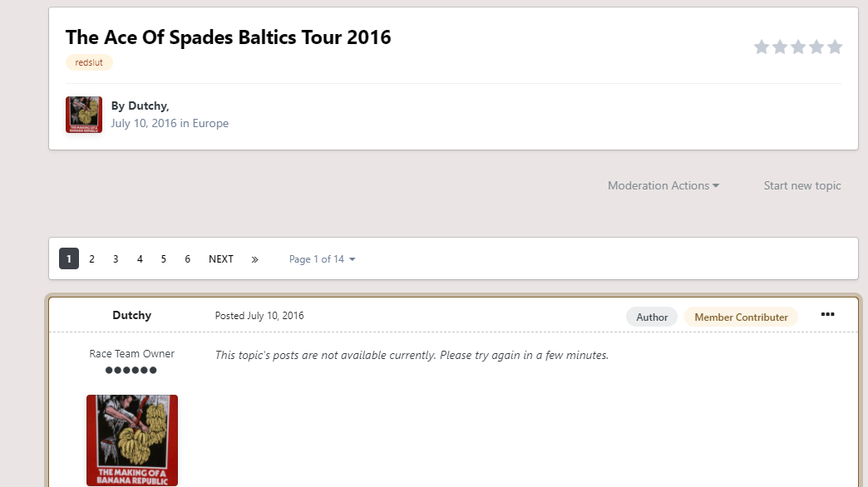Open post options three-dot menu
868x487 pixels.
pos(827,314)
